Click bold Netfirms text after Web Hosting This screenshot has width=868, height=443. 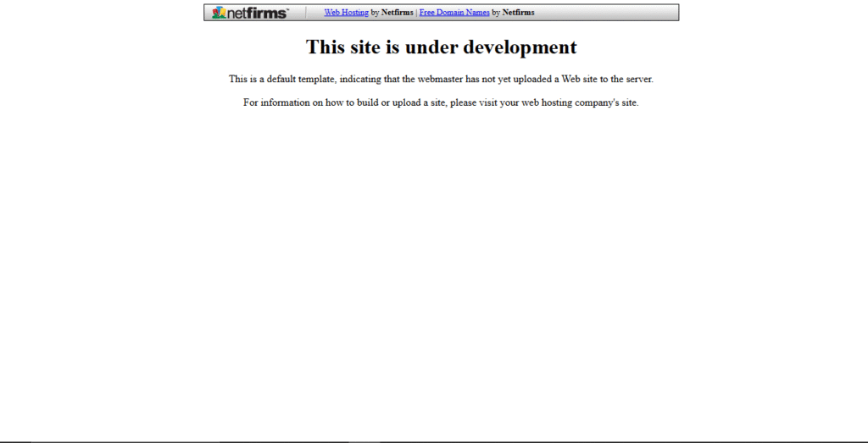click(398, 13)
